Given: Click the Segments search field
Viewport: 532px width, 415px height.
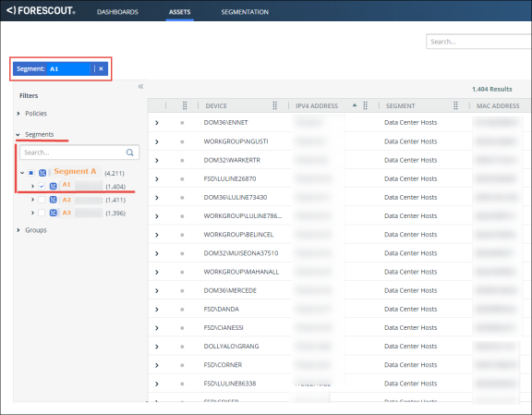Looking at the screenshot, I should [x=79, y=153].
